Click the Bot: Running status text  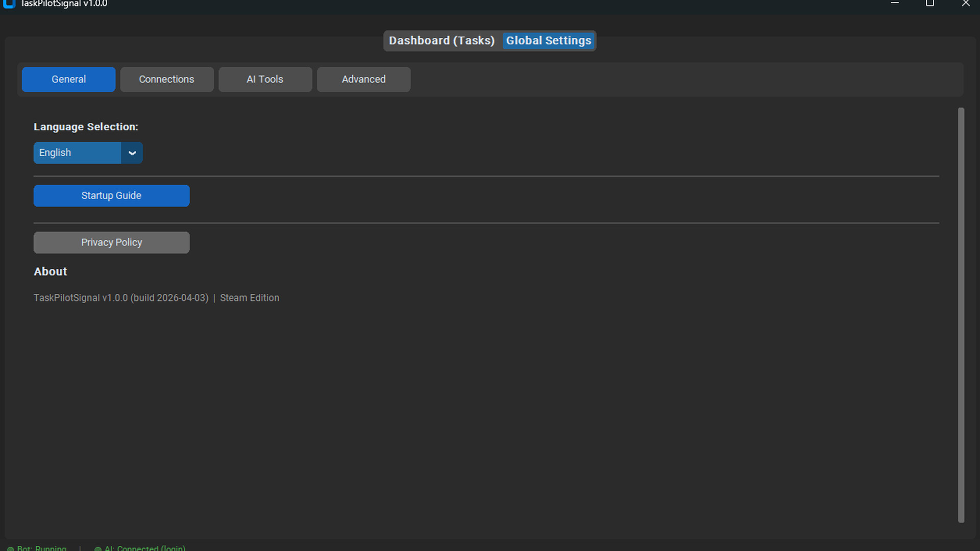coord(41,548)
